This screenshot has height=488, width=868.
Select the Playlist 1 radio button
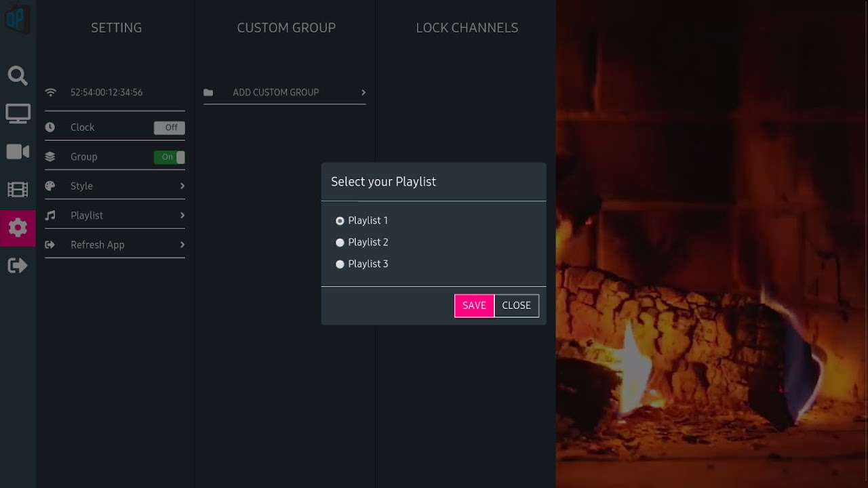(340, 221)
